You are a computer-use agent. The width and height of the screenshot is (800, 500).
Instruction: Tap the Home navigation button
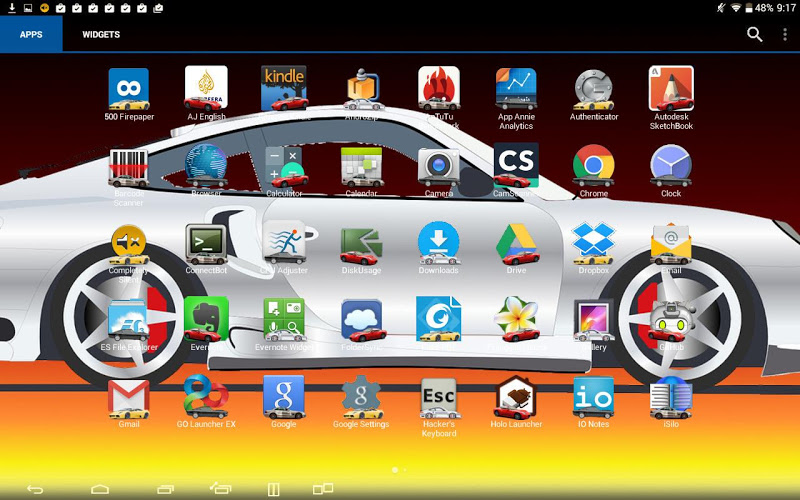[x=100, y=489]
